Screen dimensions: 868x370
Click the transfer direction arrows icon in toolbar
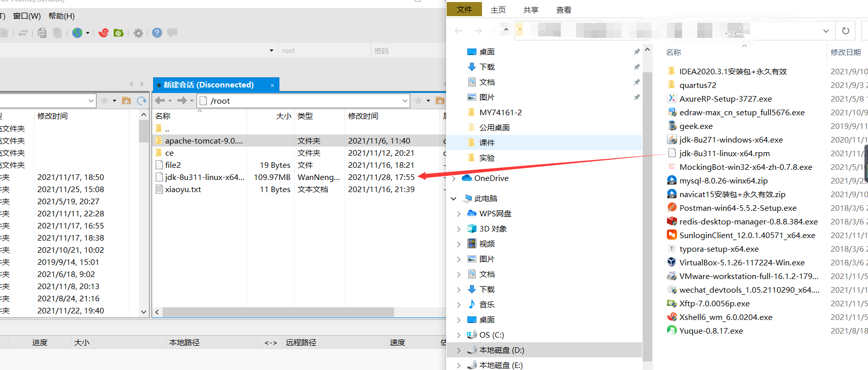[23, 33]
